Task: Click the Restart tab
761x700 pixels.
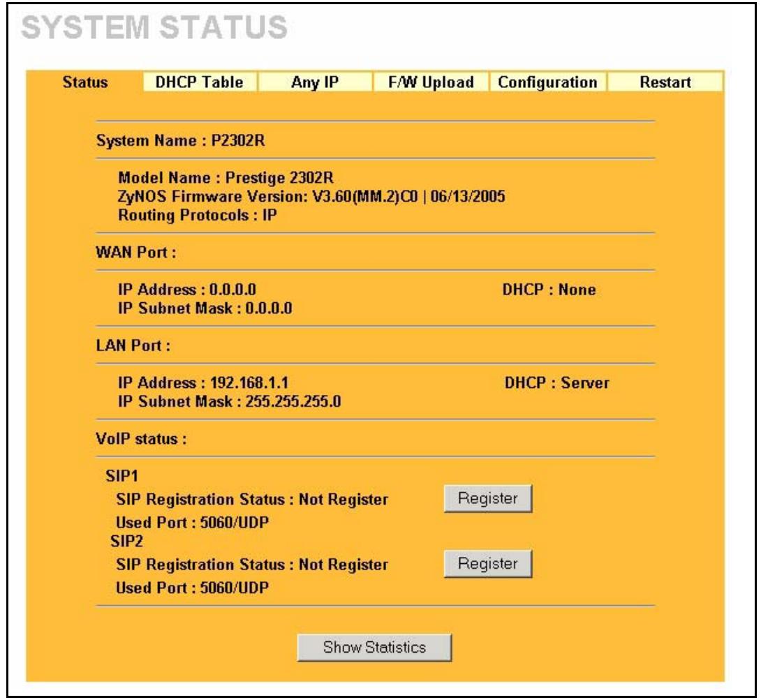Action: pyautogui.click(x=665, y=82)
